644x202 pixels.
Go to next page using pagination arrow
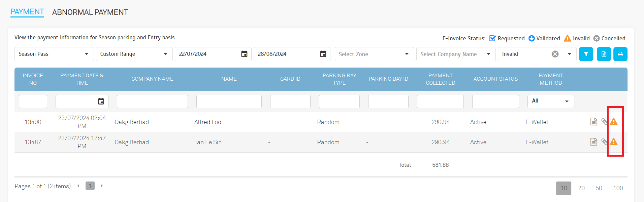[x=102, y=186]
